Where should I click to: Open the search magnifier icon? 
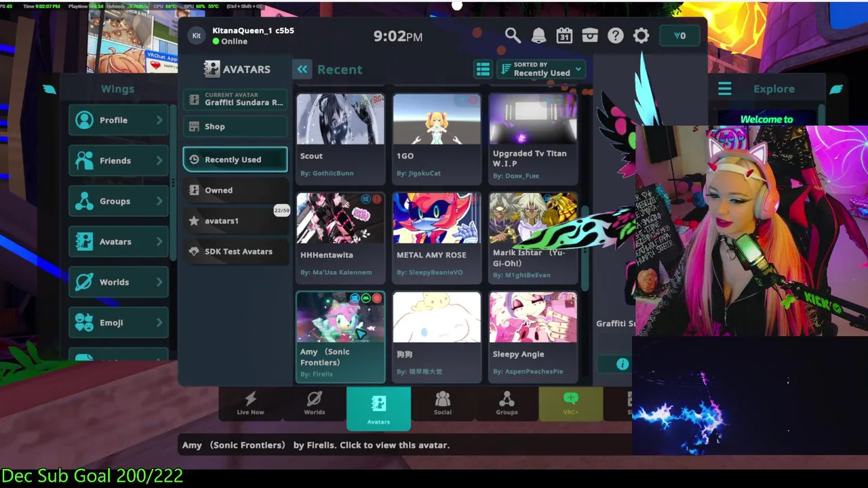[513, 35]
